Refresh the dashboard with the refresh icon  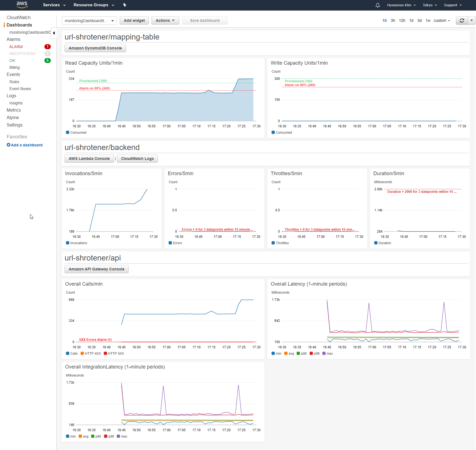[x=462, y=20]
